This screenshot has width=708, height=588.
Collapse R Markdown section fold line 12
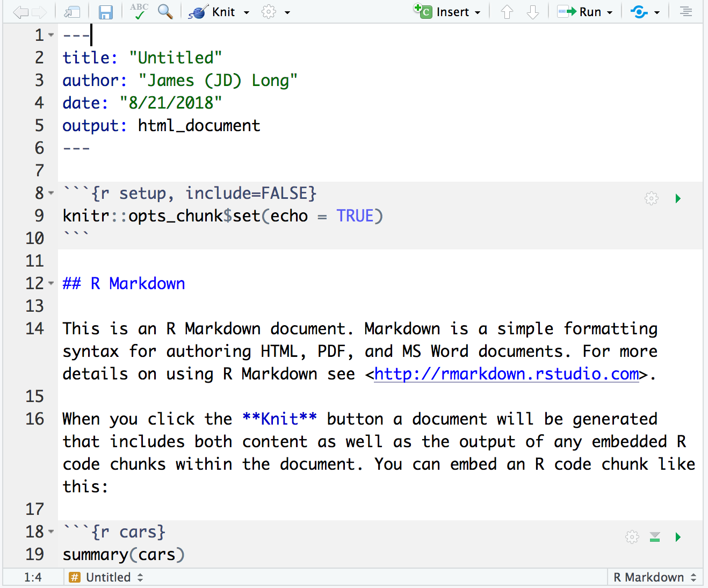click(x=51, y=283)
